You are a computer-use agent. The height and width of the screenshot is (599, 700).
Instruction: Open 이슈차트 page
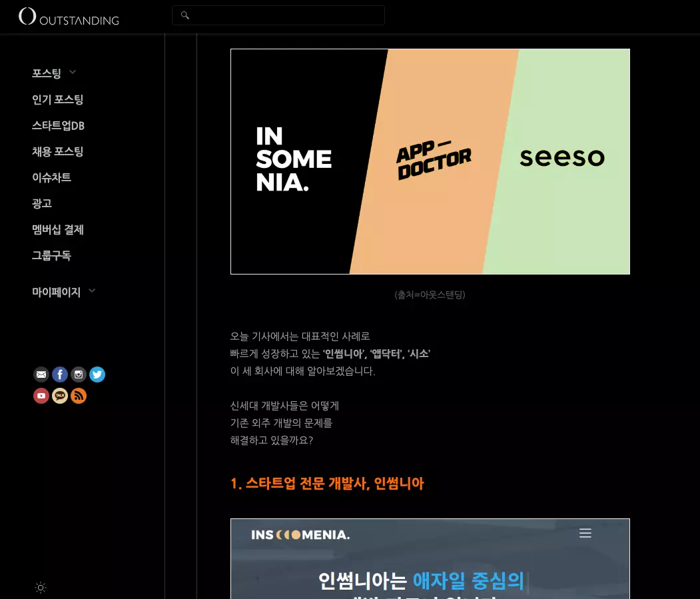(51, 177)
